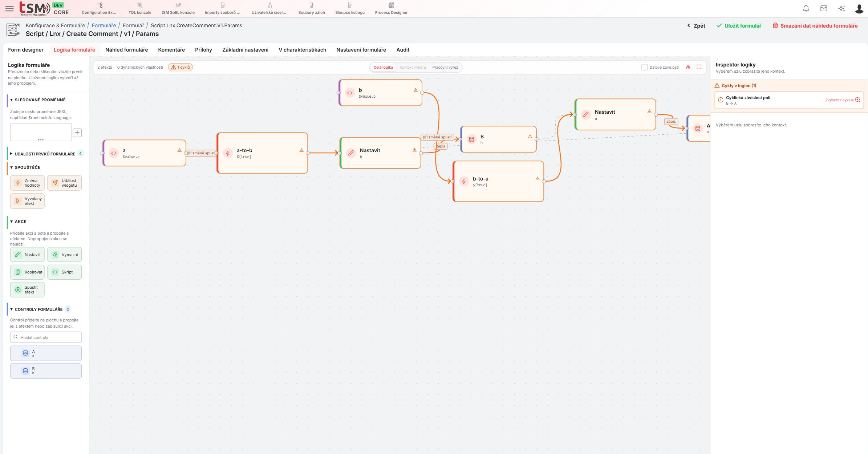Collapse Controly formuláře section
The height and width of the screenshot is (454, 868).
[39, 309]
